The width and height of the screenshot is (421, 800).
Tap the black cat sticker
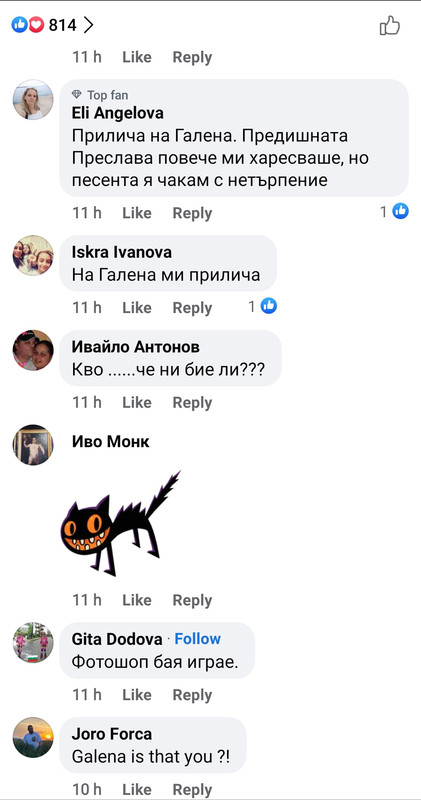pos(120,523)
